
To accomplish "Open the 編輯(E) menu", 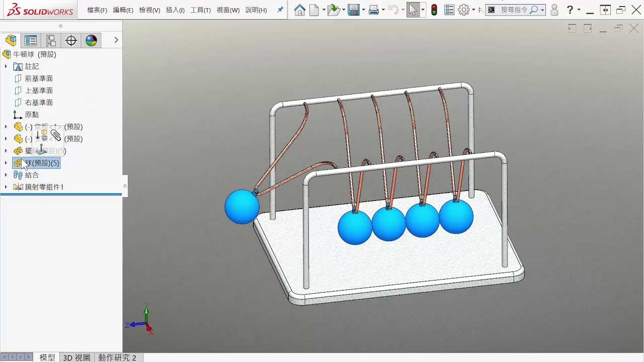I will pyautogui.click(x=123, y=10).
